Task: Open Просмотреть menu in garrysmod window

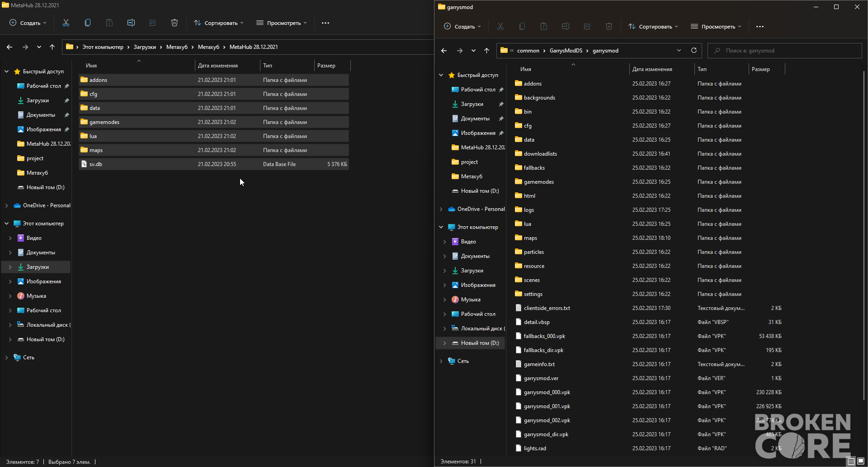Action: point(716,26)
